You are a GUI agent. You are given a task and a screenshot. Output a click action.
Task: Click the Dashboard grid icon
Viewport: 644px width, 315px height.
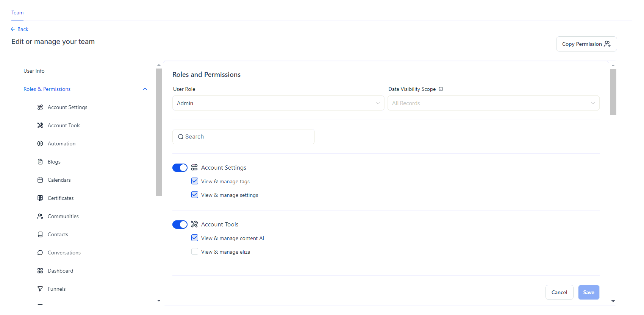point(40,271)
